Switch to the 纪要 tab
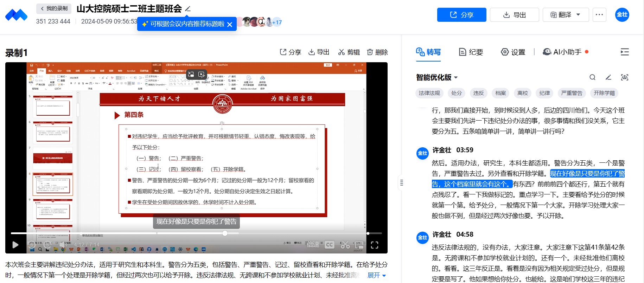 coord(471,52)
